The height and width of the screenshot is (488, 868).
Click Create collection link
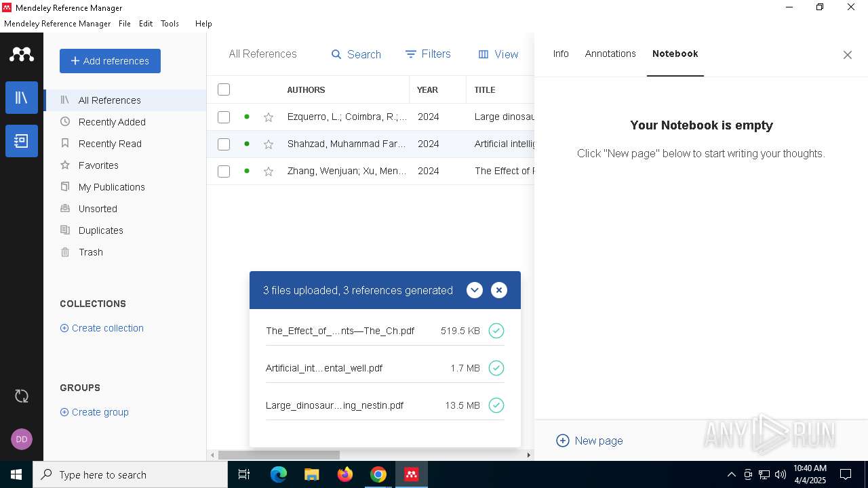coord(102,328)
